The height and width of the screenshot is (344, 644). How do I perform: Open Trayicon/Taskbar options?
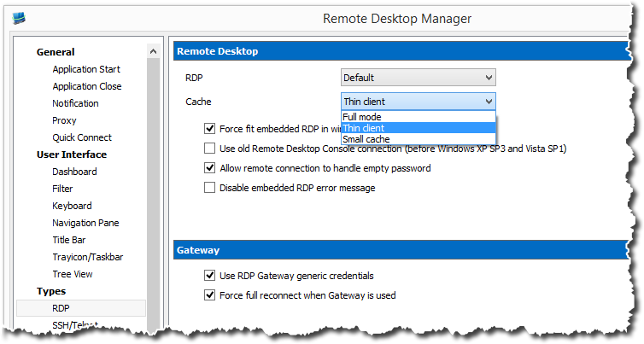pyautogui.click(x=87, y=257)
